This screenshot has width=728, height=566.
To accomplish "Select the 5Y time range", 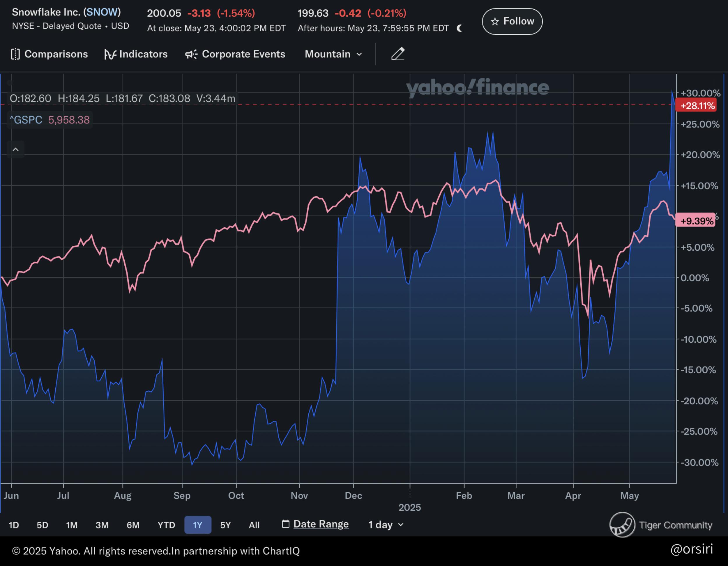I will pyautogui.click(x=225, y=525).
